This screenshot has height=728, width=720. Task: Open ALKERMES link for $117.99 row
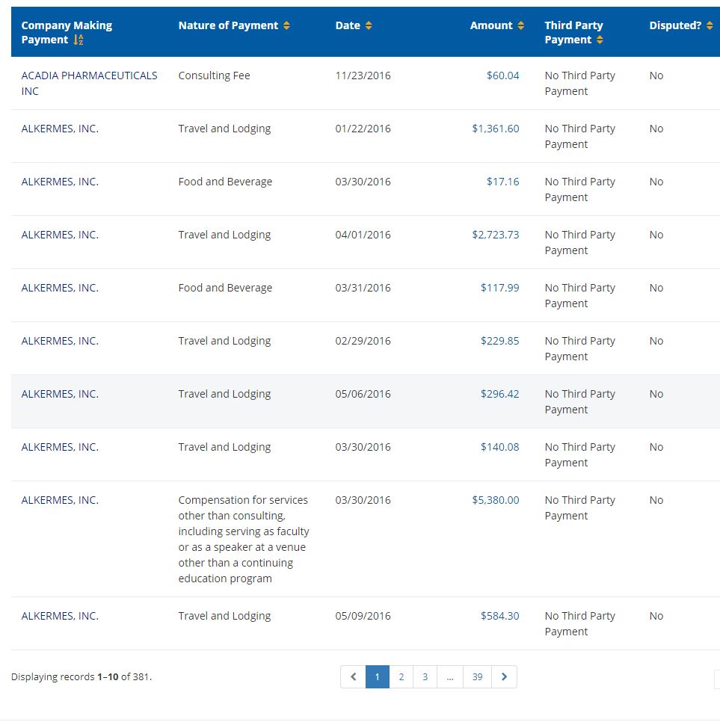pyautogui.click(x=60, y=288)
